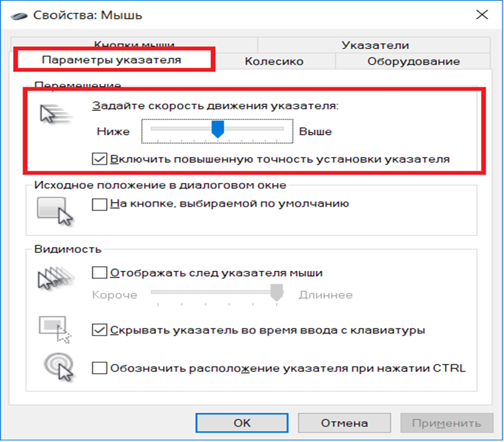
Task: Click the pointer speed motion icon
Action: click(x=55, y=114)
